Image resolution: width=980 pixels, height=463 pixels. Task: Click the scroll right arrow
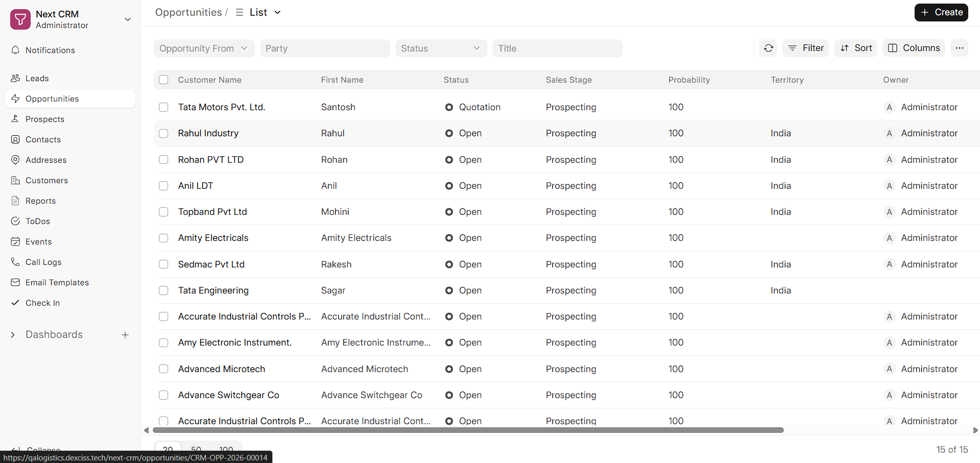pos(975,430)
